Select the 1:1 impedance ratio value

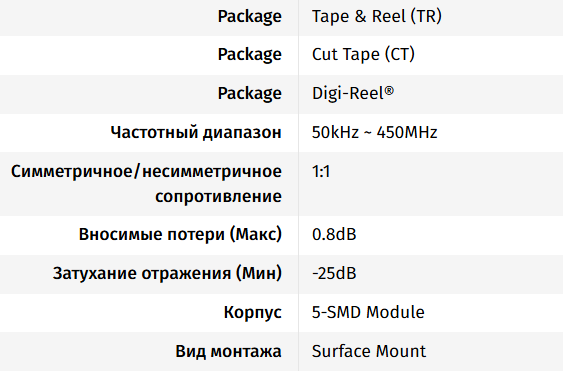321,171
